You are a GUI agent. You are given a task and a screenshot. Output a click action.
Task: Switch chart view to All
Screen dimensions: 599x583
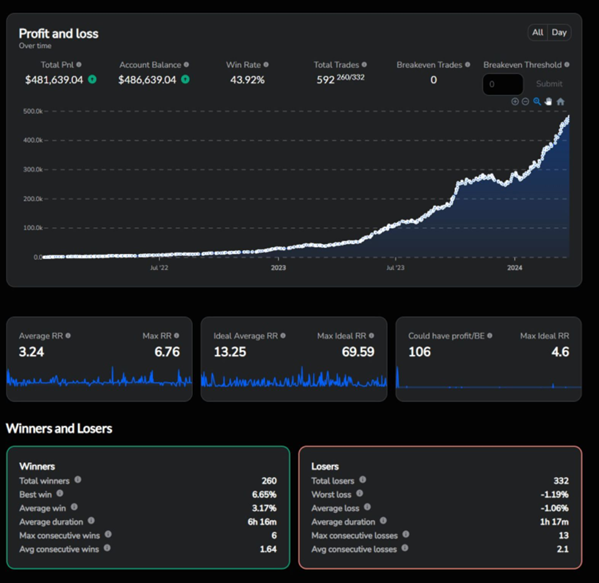(x=537, y=32)
